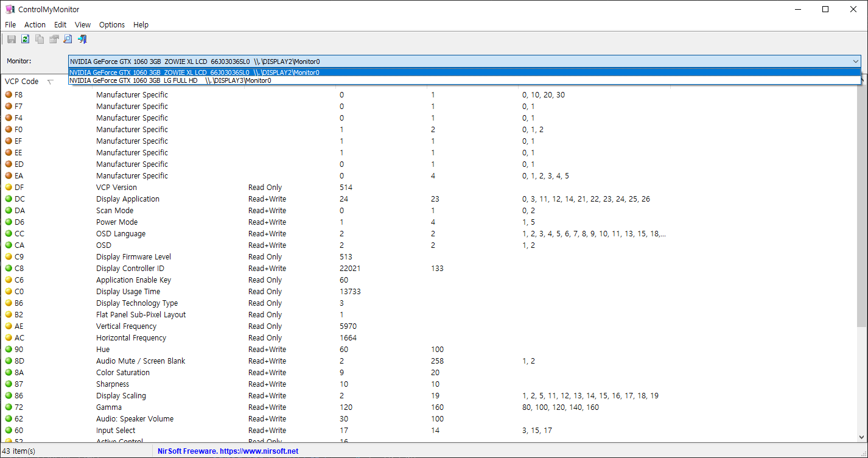Click the Copy Selected Items toolbar icon
868x458 pixels.
(x=40, y=40)
